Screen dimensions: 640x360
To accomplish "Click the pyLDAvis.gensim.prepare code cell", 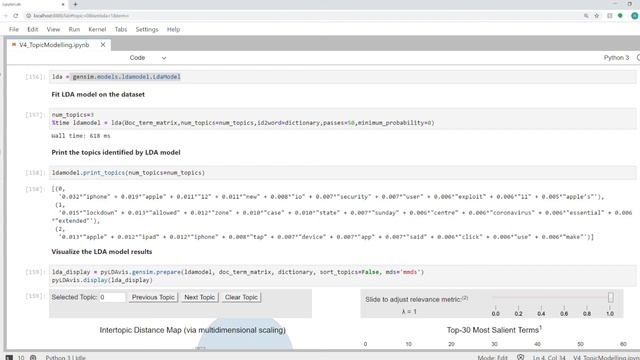I will (x=342, y=276).
